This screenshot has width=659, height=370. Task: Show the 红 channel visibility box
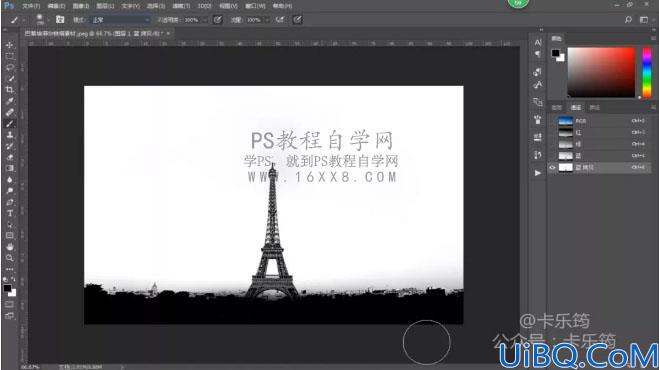tap(552, 132)
